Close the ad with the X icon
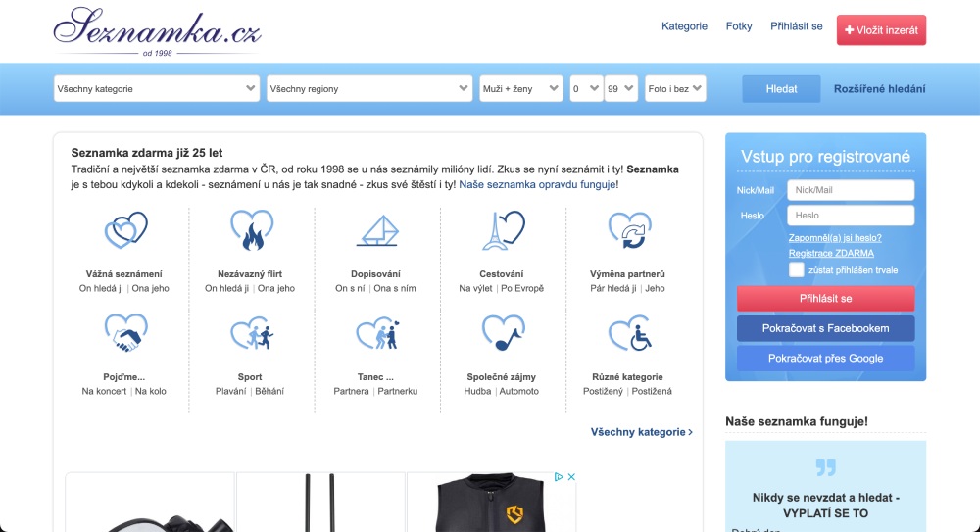 [x=570, y=477]
